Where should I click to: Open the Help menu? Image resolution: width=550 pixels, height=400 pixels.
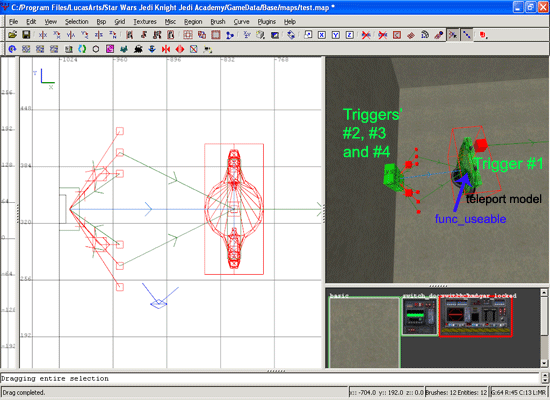(x=290, y=21)
